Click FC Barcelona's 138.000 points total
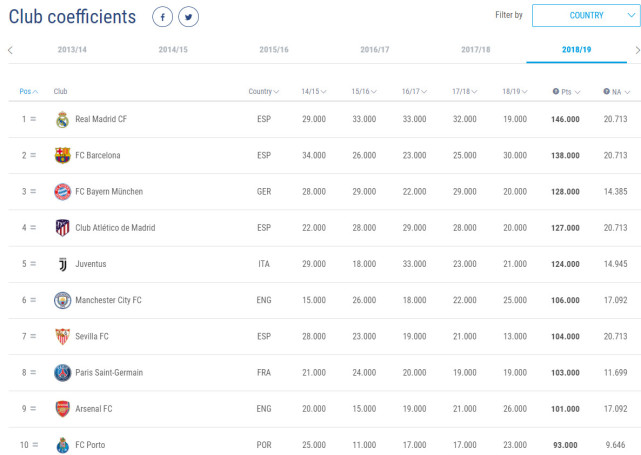The image size is (641, 455). pos(565,155)
